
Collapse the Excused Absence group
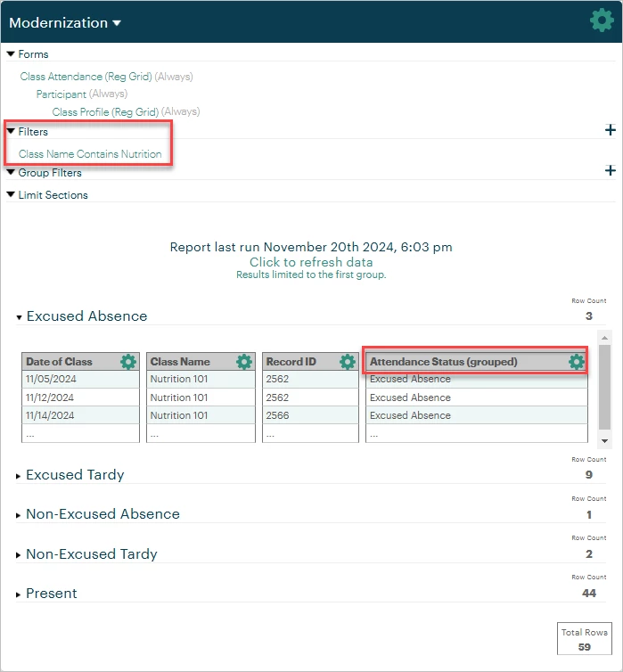coord(19,317)
